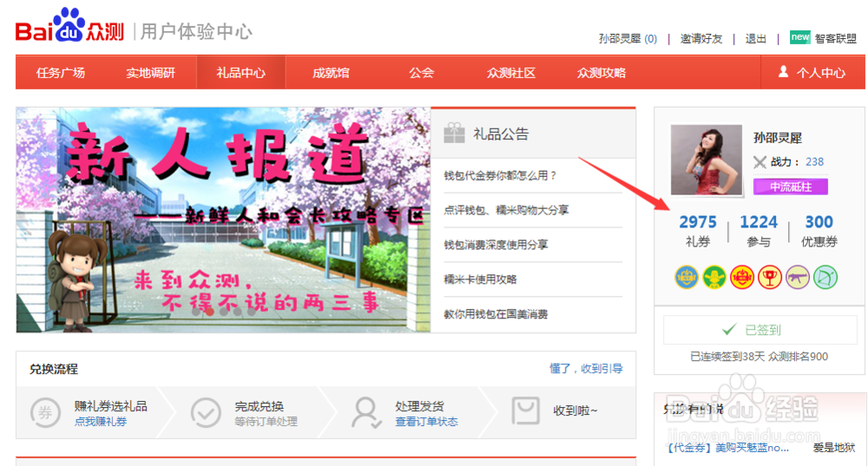Open notice 教你用钱包在国美消费
Image resolution: width=868 pixels, height=466 pixels.
click(x=496, y=314)
